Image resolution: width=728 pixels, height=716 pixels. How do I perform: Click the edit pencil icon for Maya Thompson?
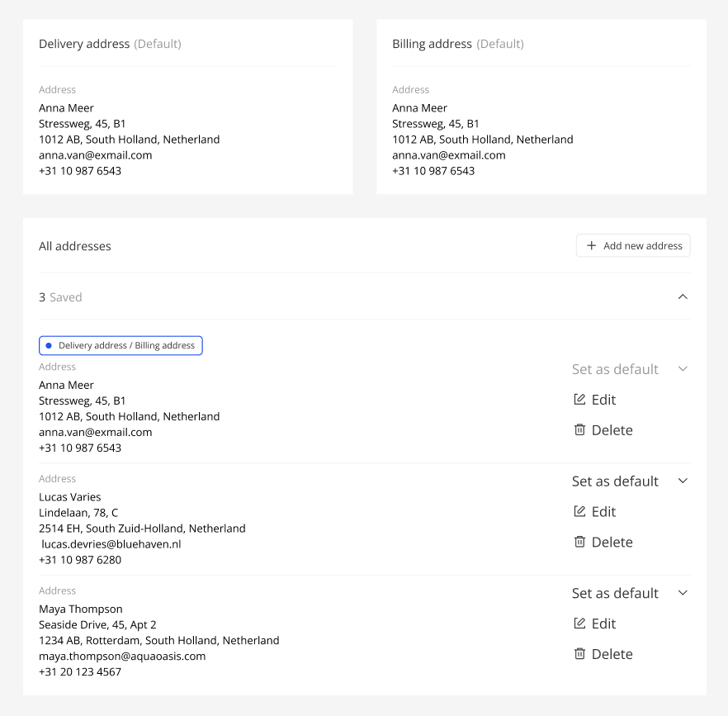point(579,624)
